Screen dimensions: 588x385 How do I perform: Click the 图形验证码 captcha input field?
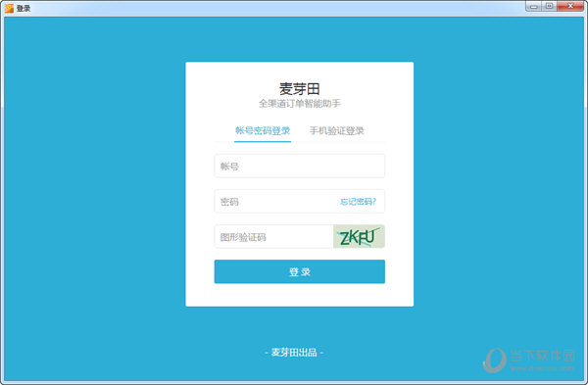(273, 236)
